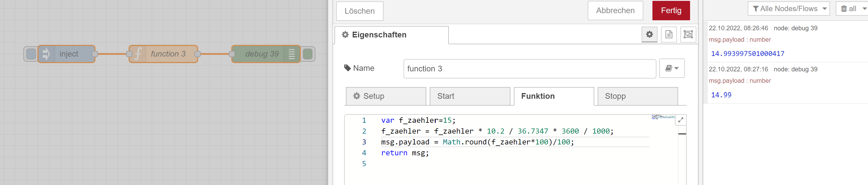Switch to the Setup tab

point(386,96)
